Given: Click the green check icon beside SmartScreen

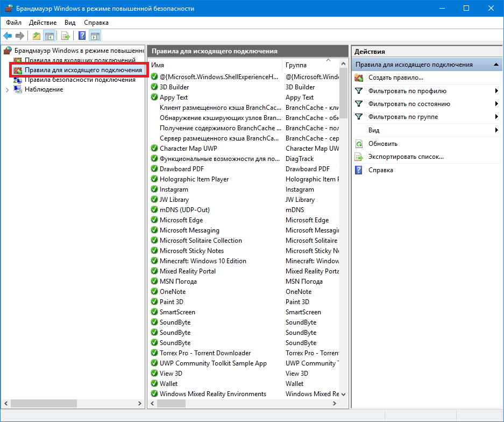Looking at the screenshot, I should 154,312.
